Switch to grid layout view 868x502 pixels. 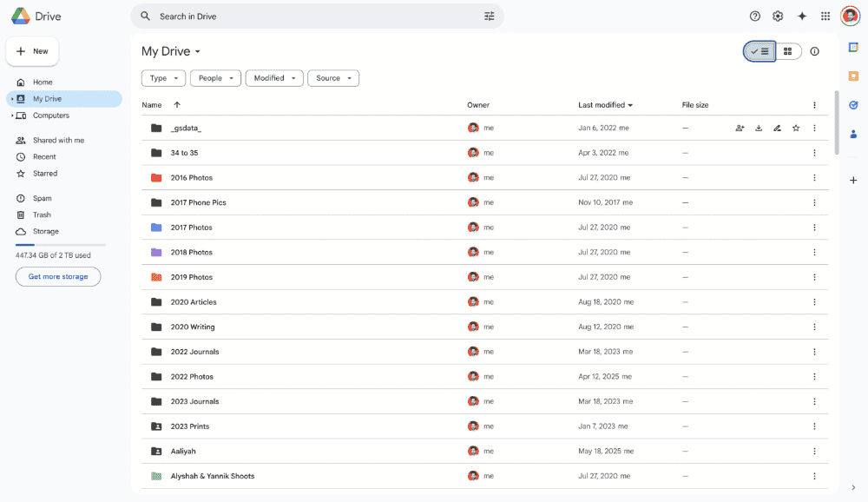tap(788, 51)
